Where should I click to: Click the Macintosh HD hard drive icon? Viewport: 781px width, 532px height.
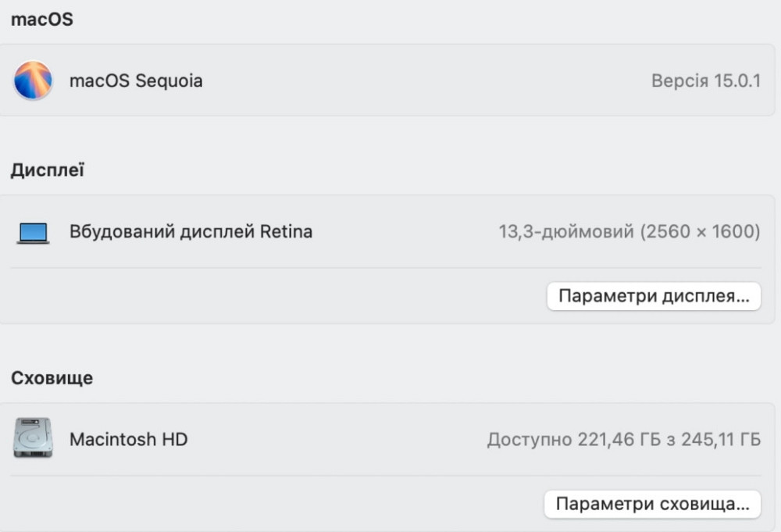(x=32, y=439)
